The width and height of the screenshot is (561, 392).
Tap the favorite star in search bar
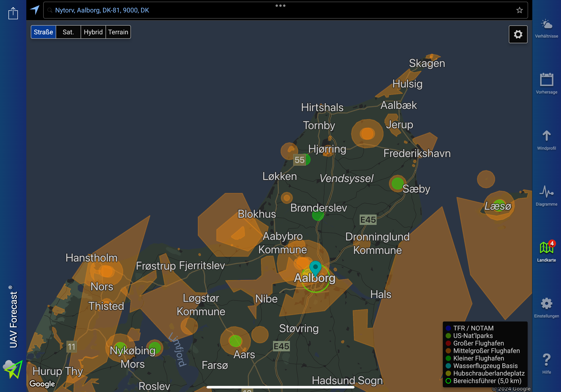tap(519, 10)
